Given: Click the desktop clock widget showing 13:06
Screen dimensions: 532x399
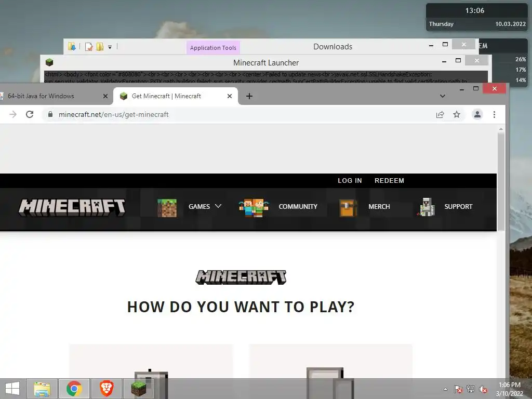Looking at the screenshot, I should point(476,17).
